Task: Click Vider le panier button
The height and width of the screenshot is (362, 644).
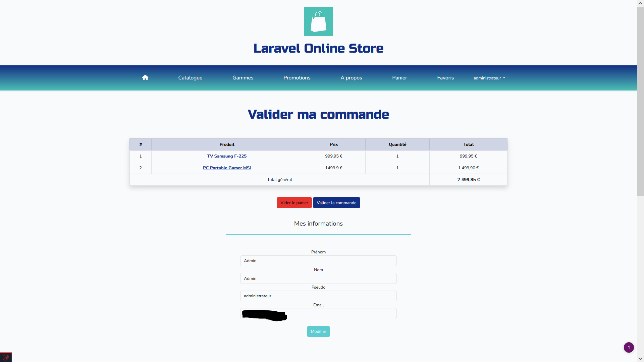Action: point(294,202)
